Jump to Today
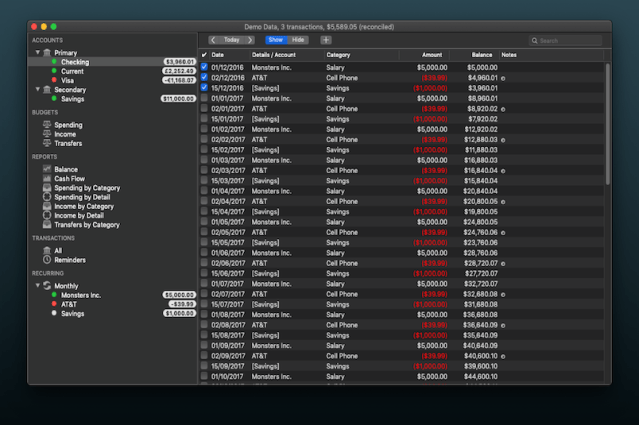 tap(231, 40)
